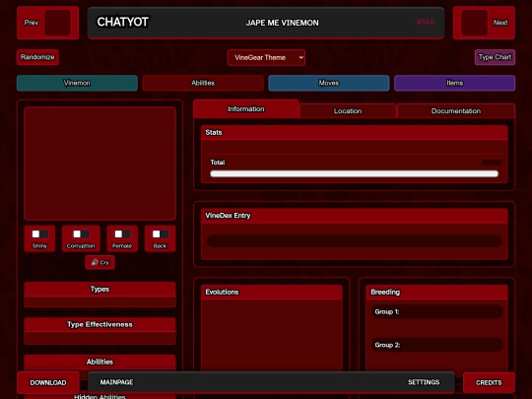
Task: Switch to the Moves tab
Action: (329, 83)
